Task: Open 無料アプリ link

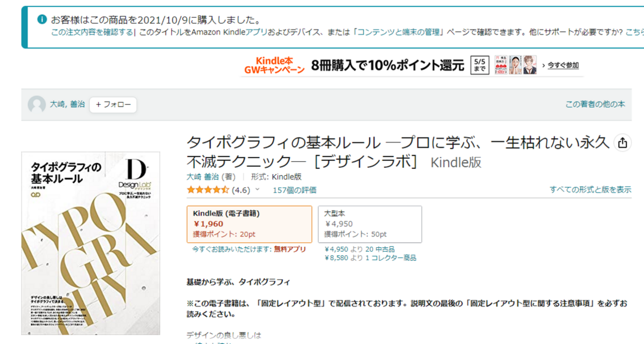Action: coord(290,249)
